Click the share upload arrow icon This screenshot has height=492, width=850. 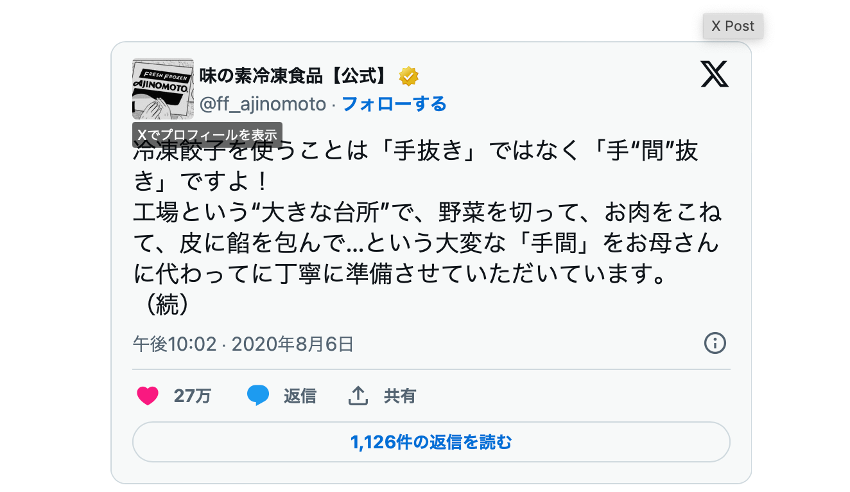[358, 396]
